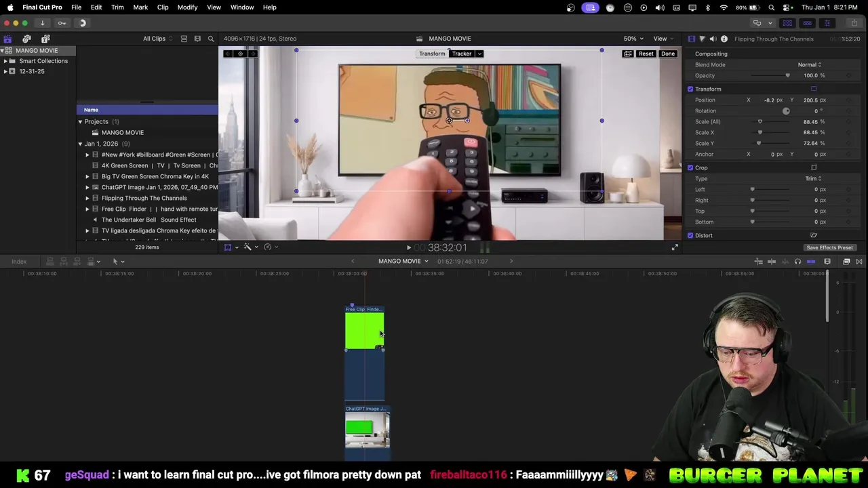Click the Share export icon
The image size is (868, 488).
[x=854, y=23]
